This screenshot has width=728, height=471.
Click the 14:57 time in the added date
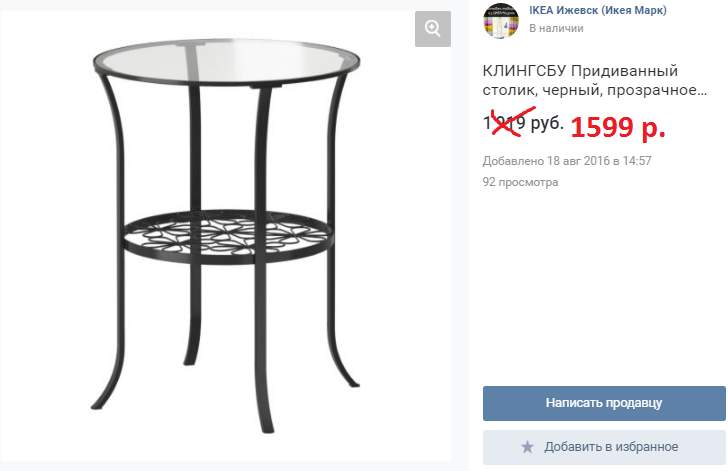coord(637,161)
